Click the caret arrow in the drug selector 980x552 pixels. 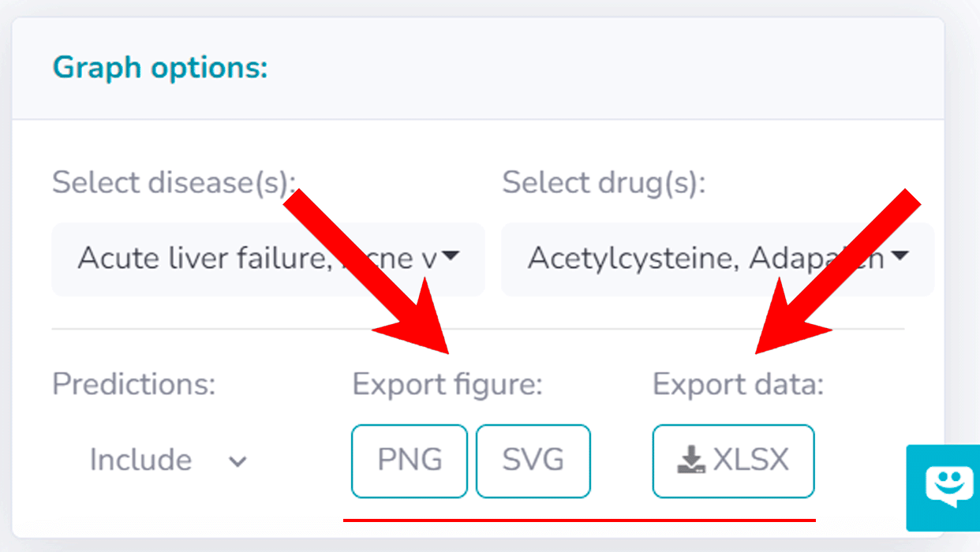point(899,255)
